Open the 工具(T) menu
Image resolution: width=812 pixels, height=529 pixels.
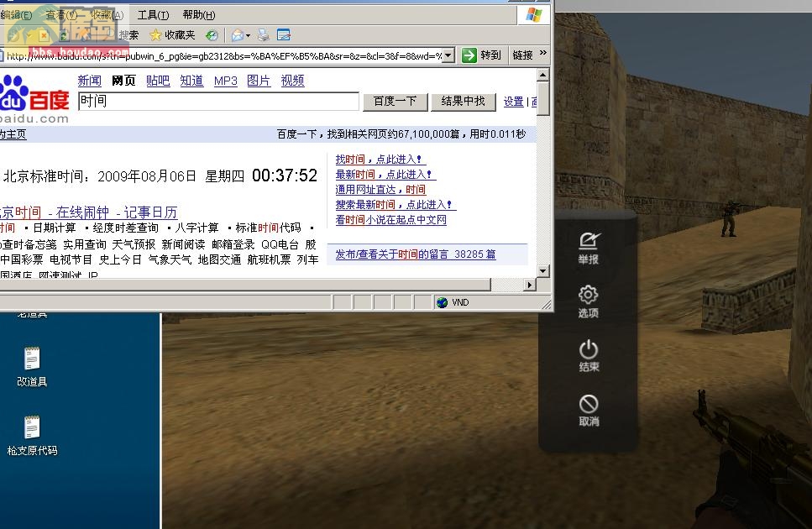(153, 15)
